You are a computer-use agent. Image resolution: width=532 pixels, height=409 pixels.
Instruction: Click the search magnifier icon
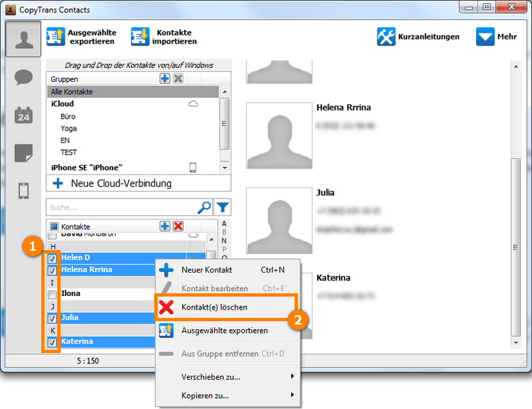pyautogui.click(x=204, y=207)
